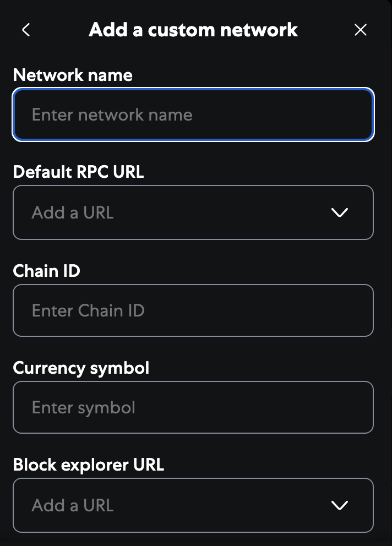Image resolution: width=392 pixels, height=546 pixels.
Task: Click the 'Currency symbol' label
Action: click(x=81, y=368)
